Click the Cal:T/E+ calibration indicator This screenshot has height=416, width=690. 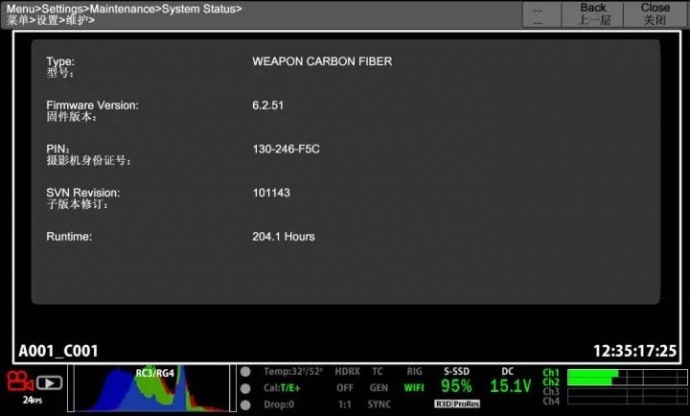[285, 388]
